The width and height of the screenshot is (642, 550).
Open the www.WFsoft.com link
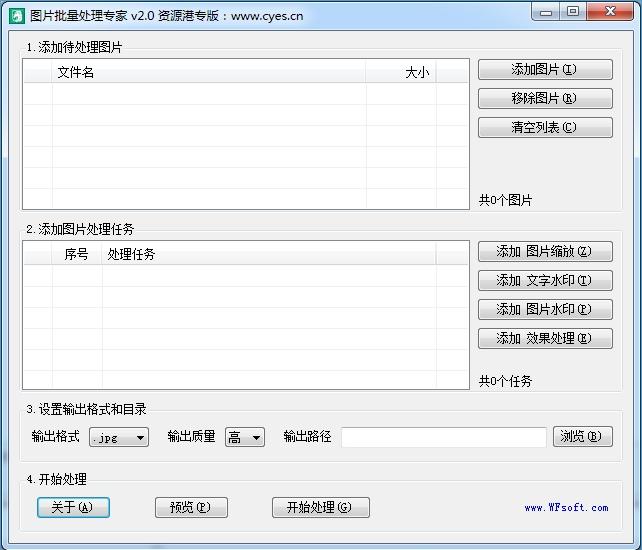point(566,508)
